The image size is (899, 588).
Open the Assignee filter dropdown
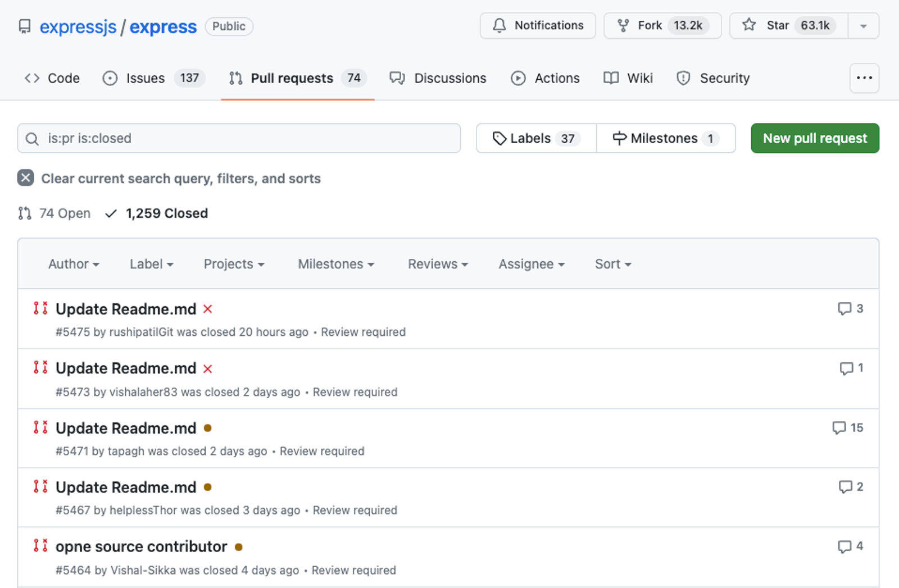[x=532, y=264]
